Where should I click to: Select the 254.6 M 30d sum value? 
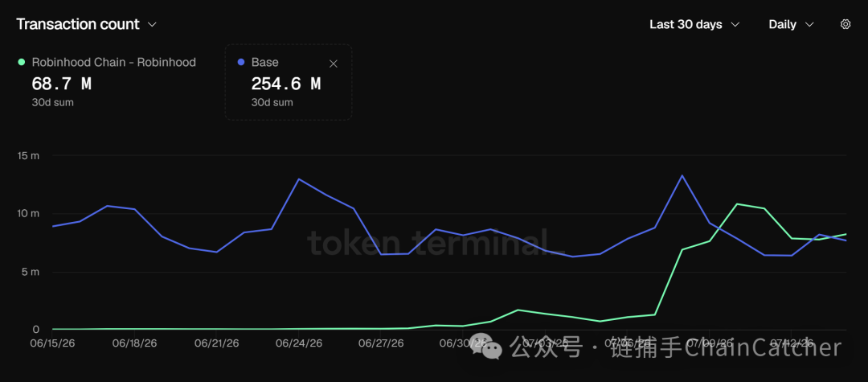(x=285, y=84)
